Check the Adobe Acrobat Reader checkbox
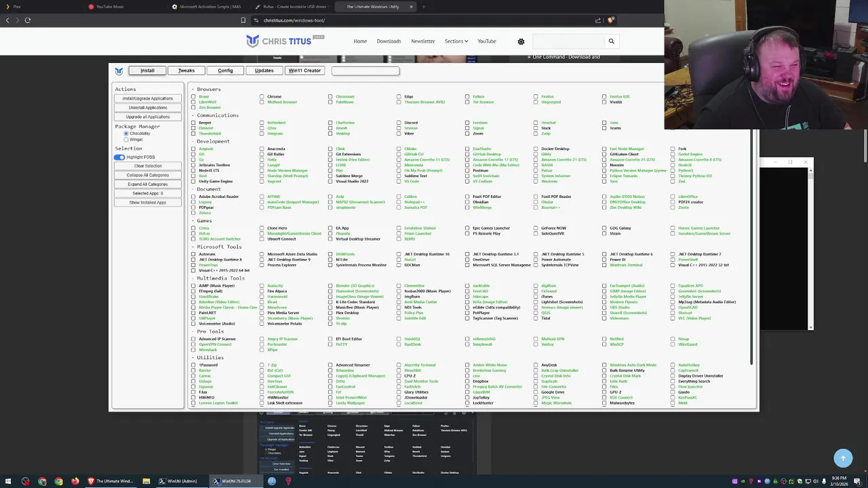Image resolution: width=868 pixels, height=488 pixels. [x=193, y=197]
